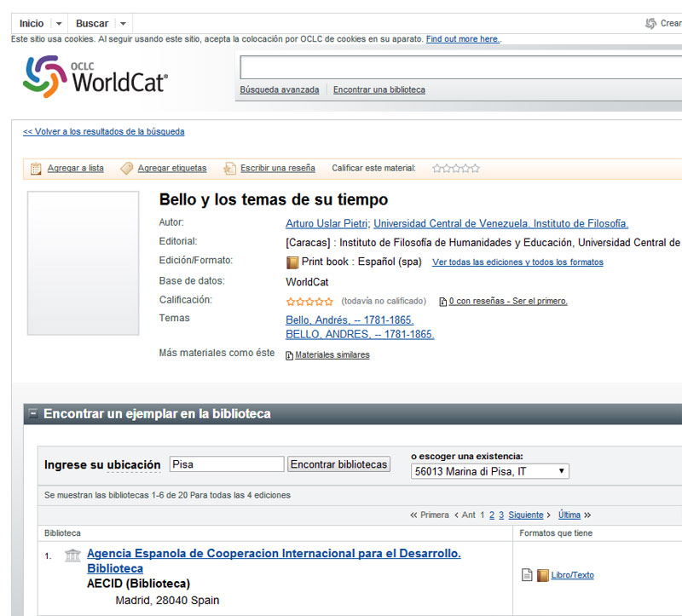Open the Inicio dropdown arrow
Viewport: 682px width, 616px height.
click(x=59, y=24)
